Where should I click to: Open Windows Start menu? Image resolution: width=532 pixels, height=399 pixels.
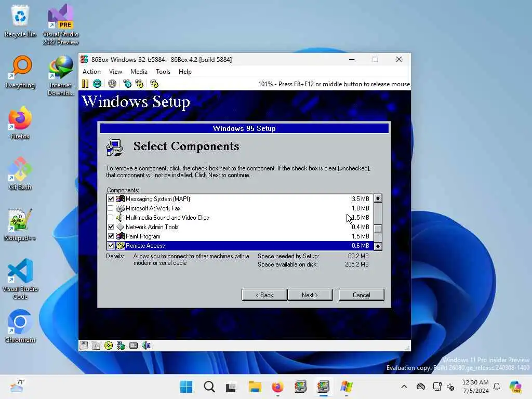click(186, 387)
